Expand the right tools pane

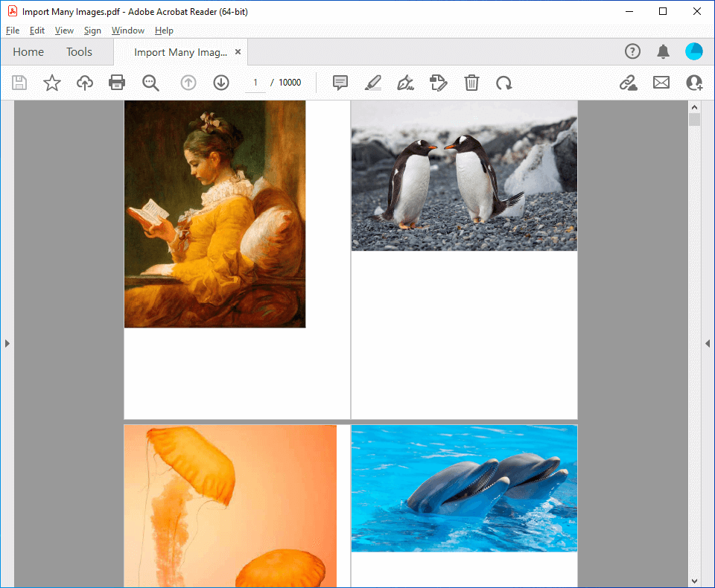coord(708,343)
